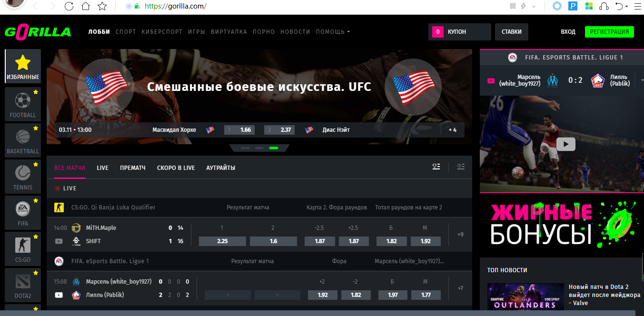Image resolution: width=644 pixels, height=316 pixels.
Task: Expand +9 more markets for MiTH.Maple match
Action: pyautogui.click(x=460, y=235)
